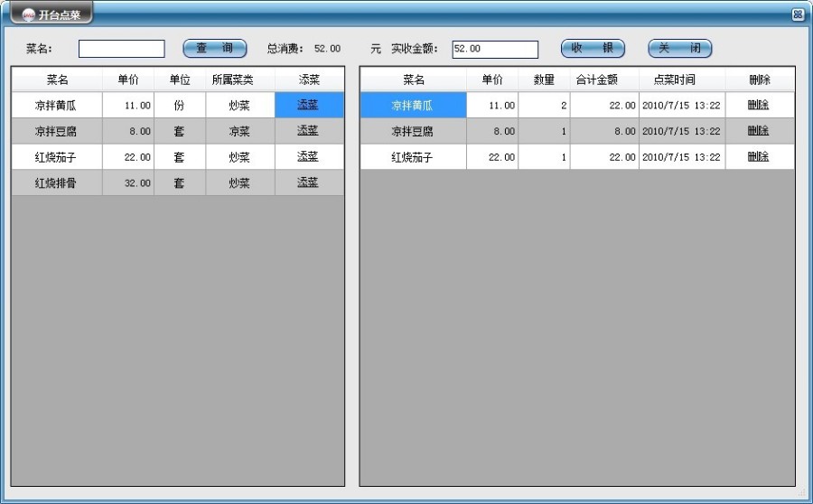Click the 凉菜 category cell of 凉拌豆腐

click(240, 131)
